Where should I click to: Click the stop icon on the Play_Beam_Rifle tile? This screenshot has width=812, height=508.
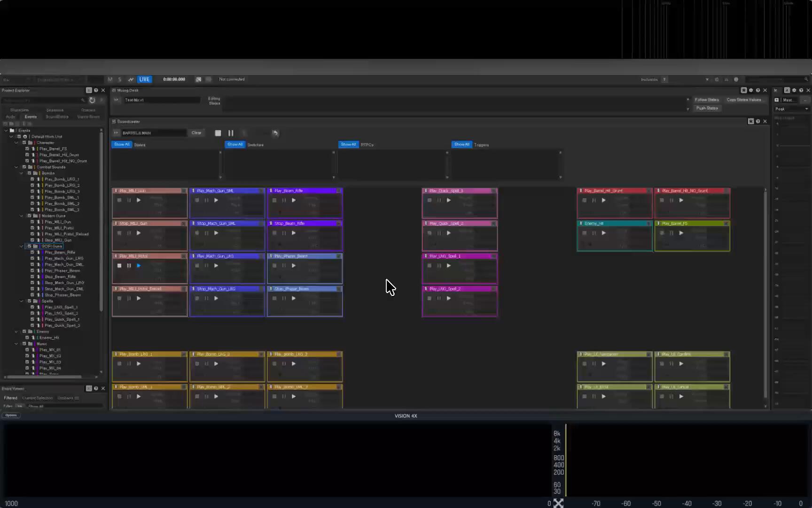click(274, 200)
